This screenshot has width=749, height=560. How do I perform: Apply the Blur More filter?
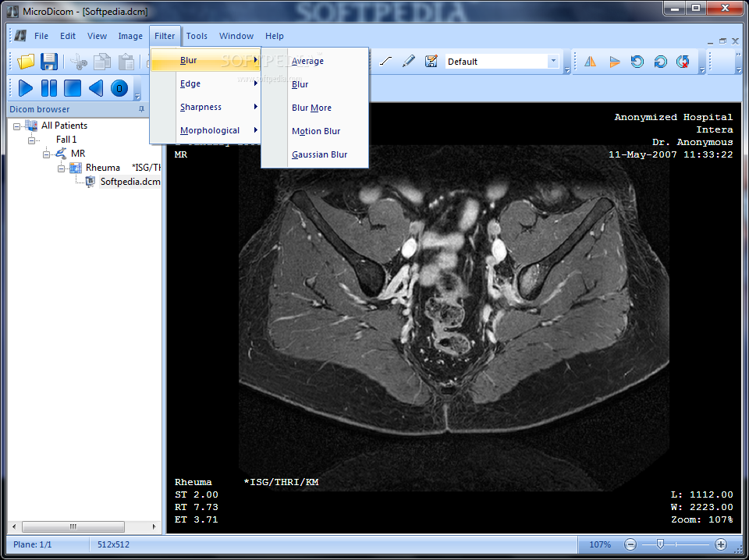pyautogui.click(x=314, y=108)
